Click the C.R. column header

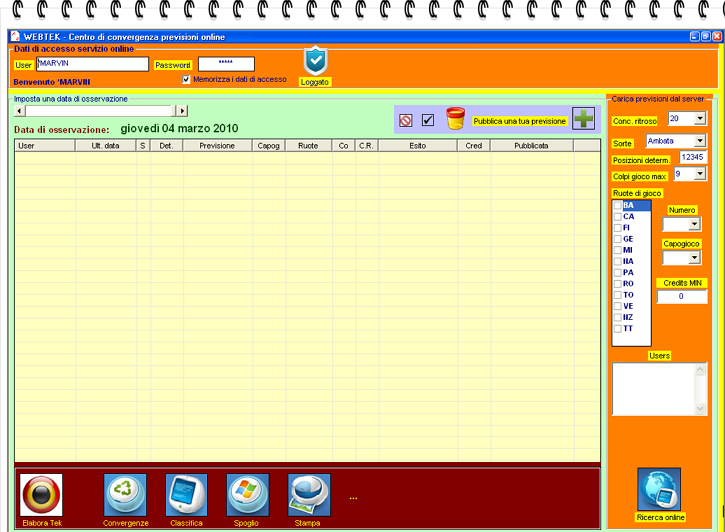[366, 146]
